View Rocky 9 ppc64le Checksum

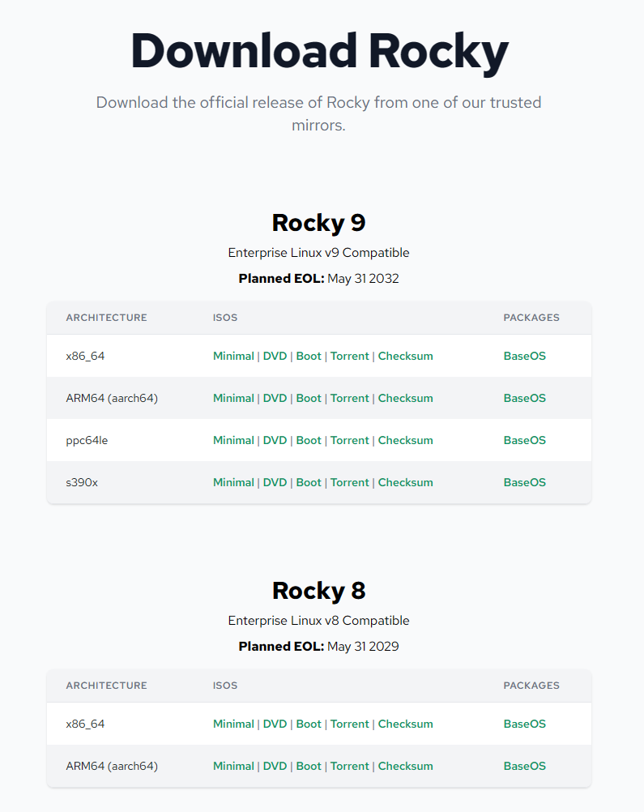click(405, 440)
